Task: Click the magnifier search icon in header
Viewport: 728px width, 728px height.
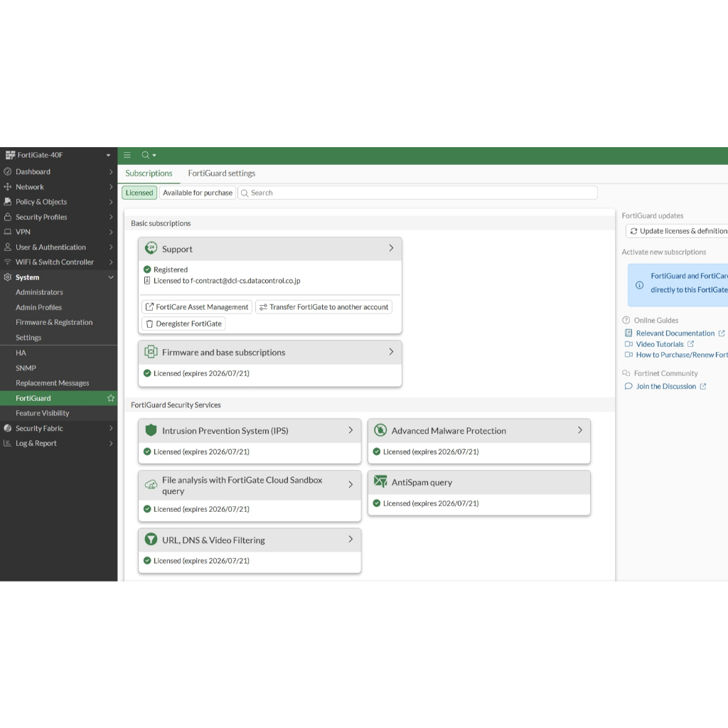Action: (x=145, y=155)
